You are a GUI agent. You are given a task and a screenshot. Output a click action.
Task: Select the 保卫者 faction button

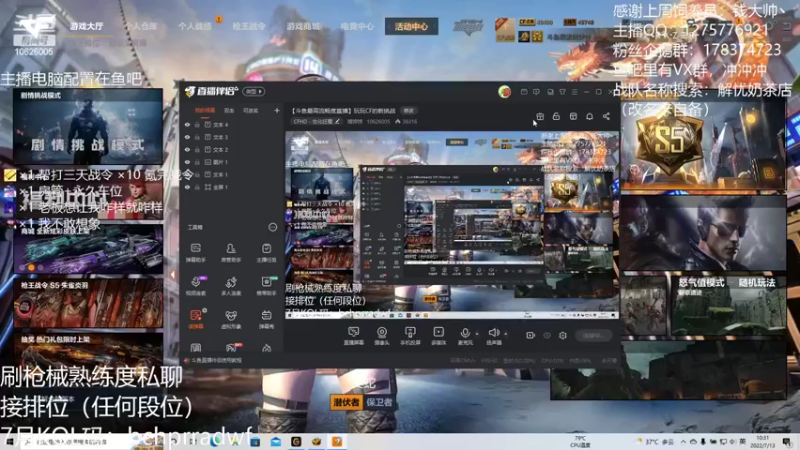pos(379,402)
